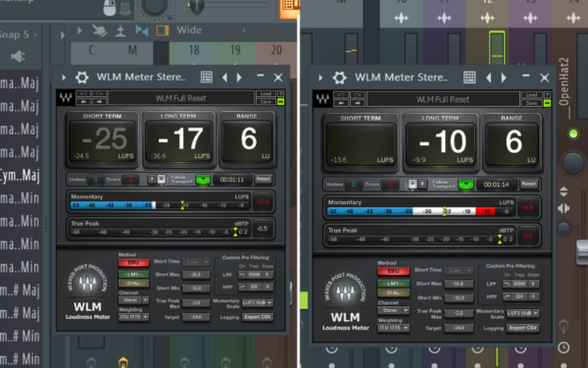Select EBU method in right WLM meter
The width and height of the screenshot is (588, 368).
393,271
